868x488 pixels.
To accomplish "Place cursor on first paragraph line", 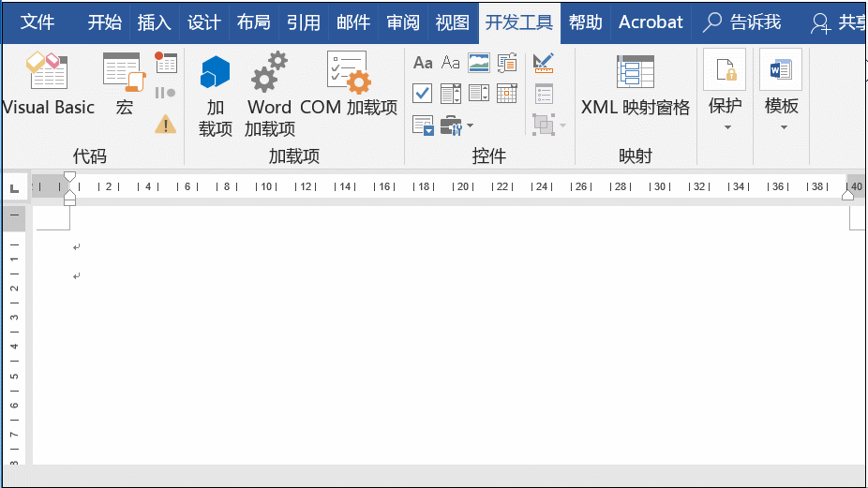I will (76, 246).
